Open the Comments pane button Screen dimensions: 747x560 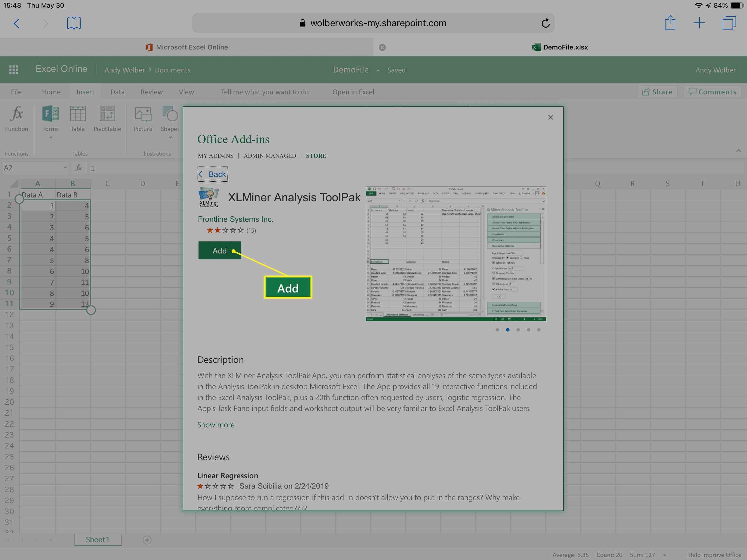tap(712, 92)
